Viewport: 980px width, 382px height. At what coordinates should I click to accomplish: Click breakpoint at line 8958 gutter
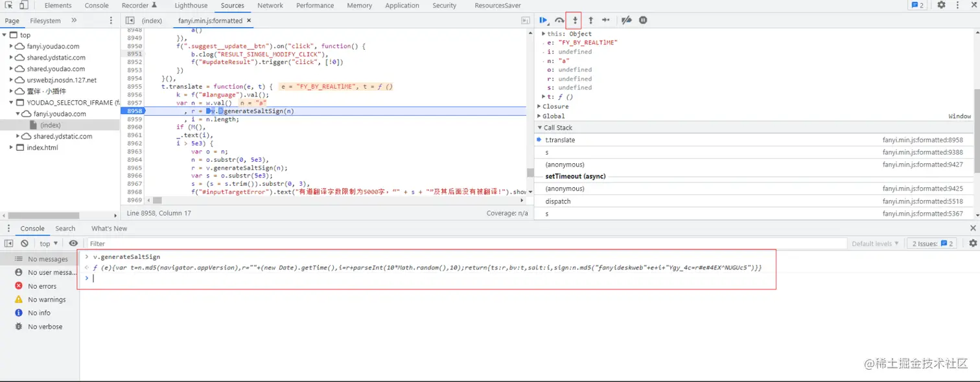(133, 111)
